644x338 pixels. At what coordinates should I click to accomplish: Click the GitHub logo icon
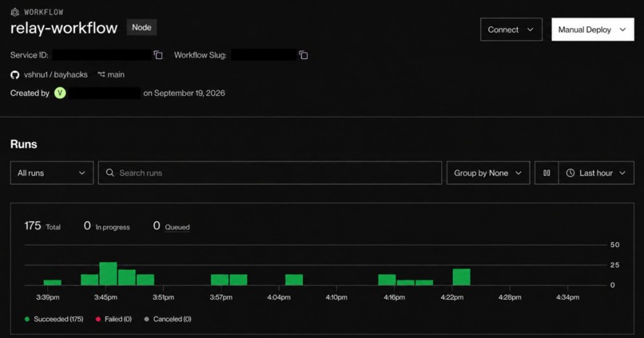click(15, 75)
